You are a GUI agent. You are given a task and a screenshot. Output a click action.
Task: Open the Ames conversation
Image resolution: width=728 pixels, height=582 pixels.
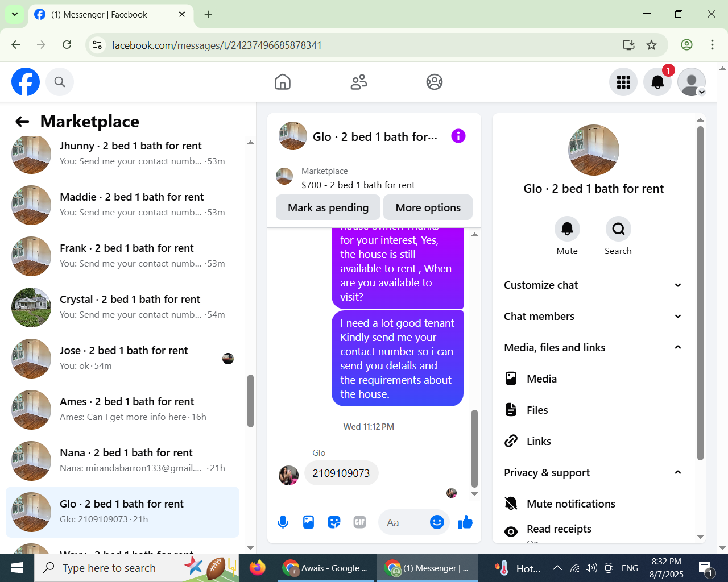122,410
